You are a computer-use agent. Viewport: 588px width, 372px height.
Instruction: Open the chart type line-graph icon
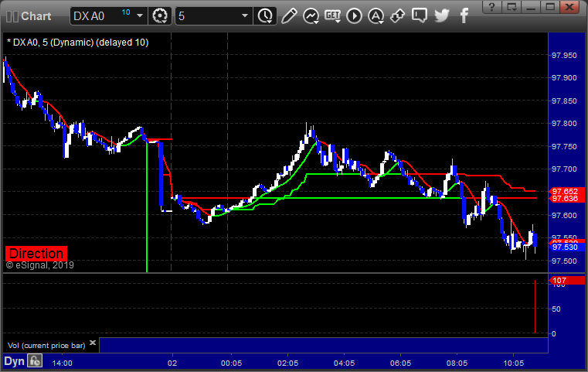click(311, 16)
